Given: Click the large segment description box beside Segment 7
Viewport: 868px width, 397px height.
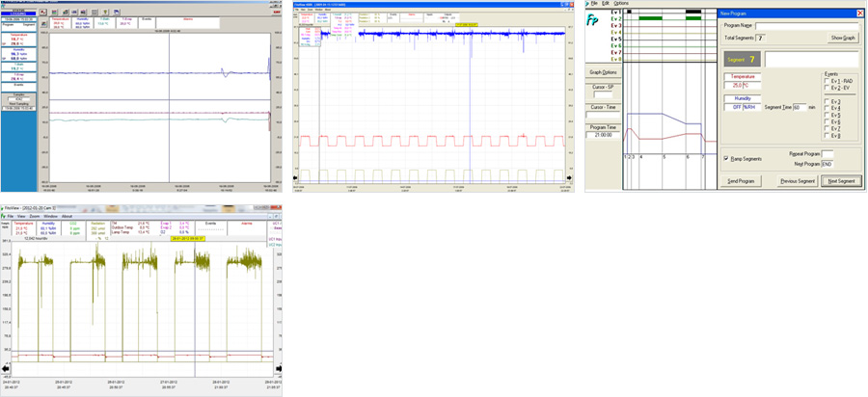Looking at the screenshot, I should coord(811,59).
